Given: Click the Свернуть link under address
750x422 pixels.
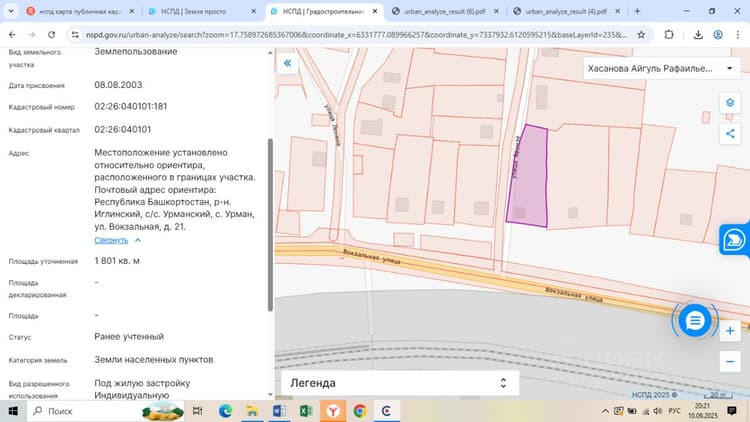Looking at the screenshot, I should (x=111, y=240).
